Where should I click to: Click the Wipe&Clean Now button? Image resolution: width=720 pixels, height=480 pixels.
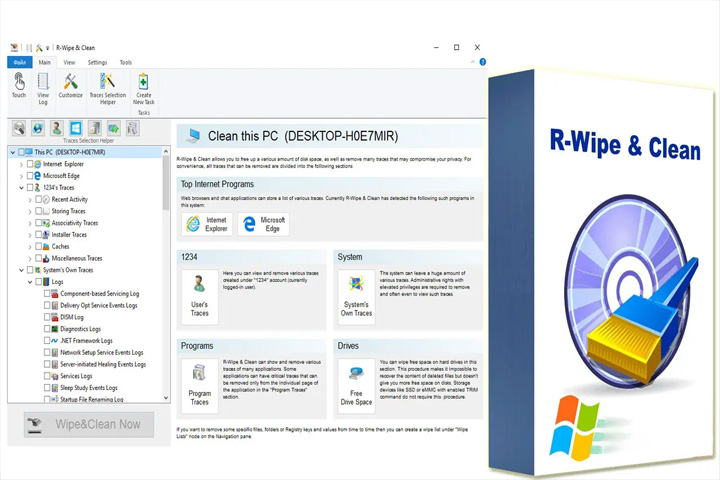[x=89, y=424]
